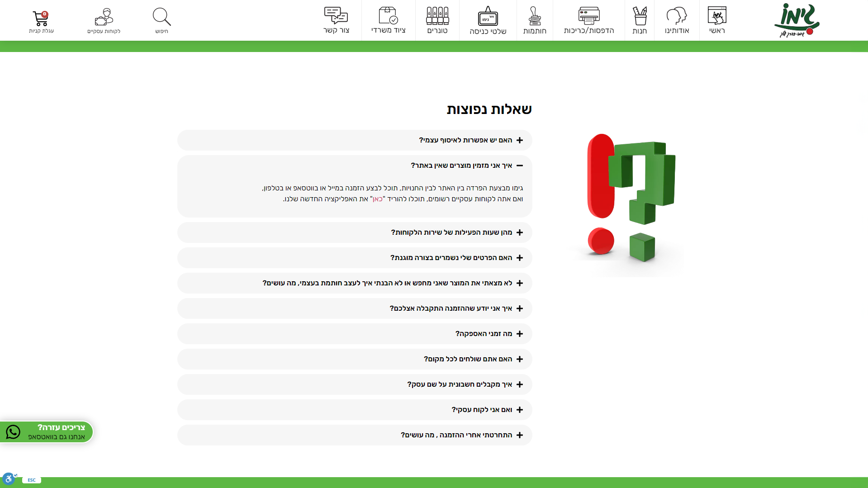Image resolution: width=868 pixels, height=488 pixels.
Task: Click the store pencil cup icon
Action: coord(640,15)
